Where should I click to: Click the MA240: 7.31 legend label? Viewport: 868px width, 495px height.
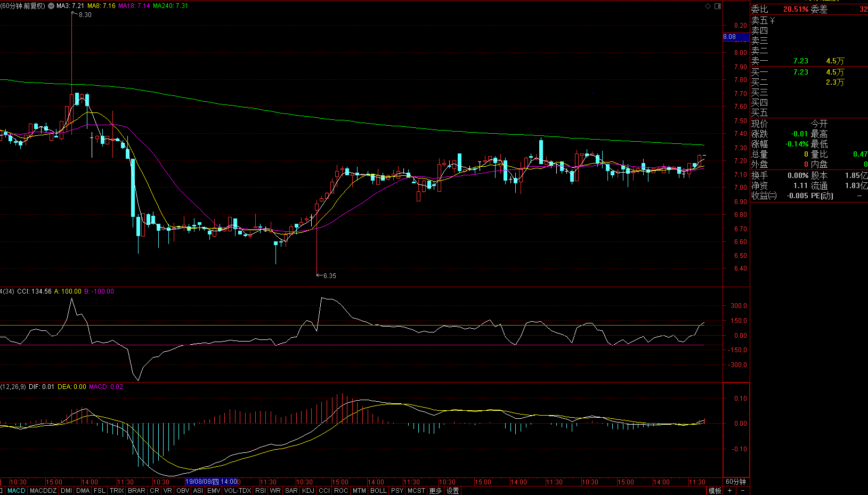[x=171, y=6]
